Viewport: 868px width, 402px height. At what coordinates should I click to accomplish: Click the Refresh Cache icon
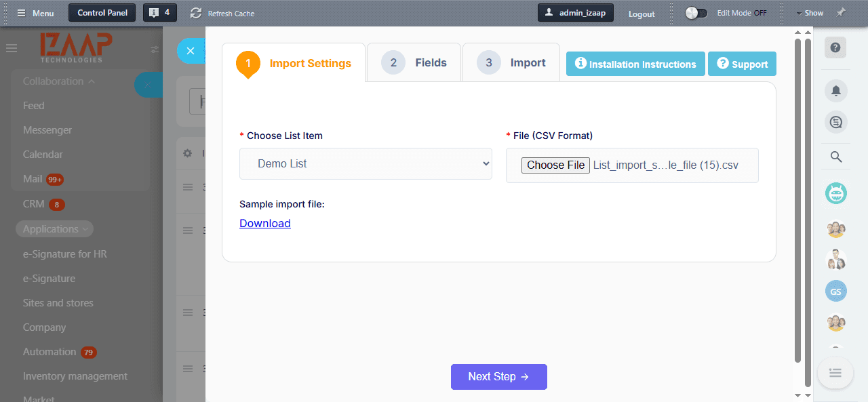[x=195, y=12]
